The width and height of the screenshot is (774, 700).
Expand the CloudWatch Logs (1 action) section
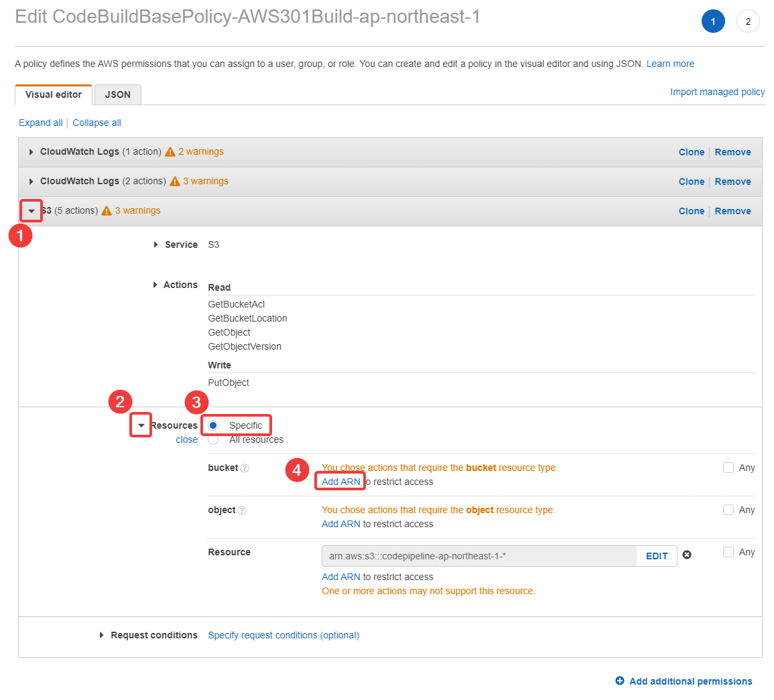[31, 152]
